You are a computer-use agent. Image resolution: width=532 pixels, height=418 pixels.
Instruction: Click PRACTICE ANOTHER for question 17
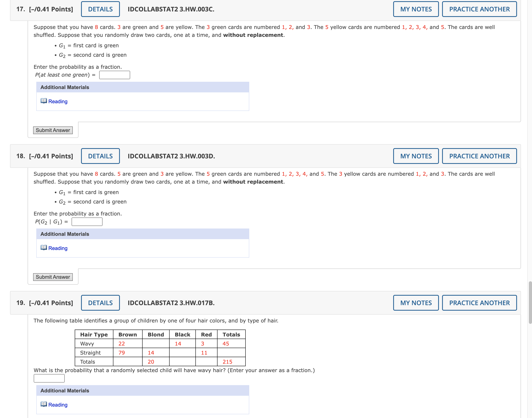pos(479,9)
